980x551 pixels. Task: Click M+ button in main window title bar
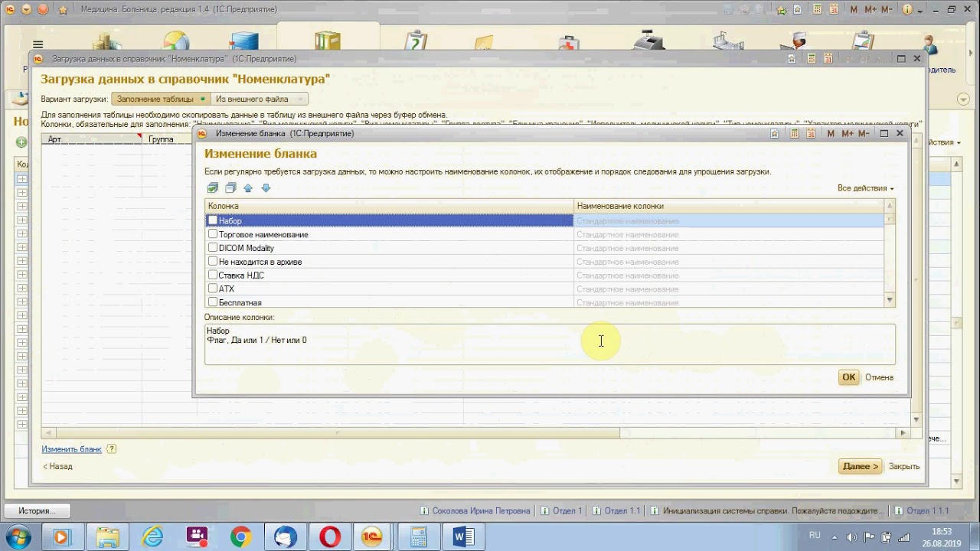[871, 9]
